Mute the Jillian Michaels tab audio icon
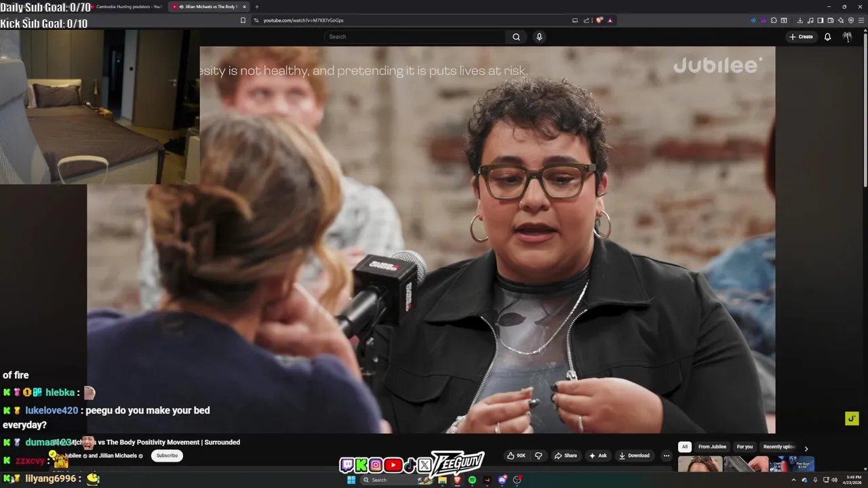 pyautogui.click(x=181, y=7)
